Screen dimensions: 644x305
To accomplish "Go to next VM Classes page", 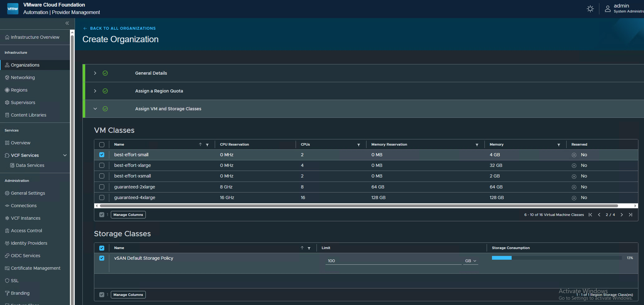I will 622,215.
